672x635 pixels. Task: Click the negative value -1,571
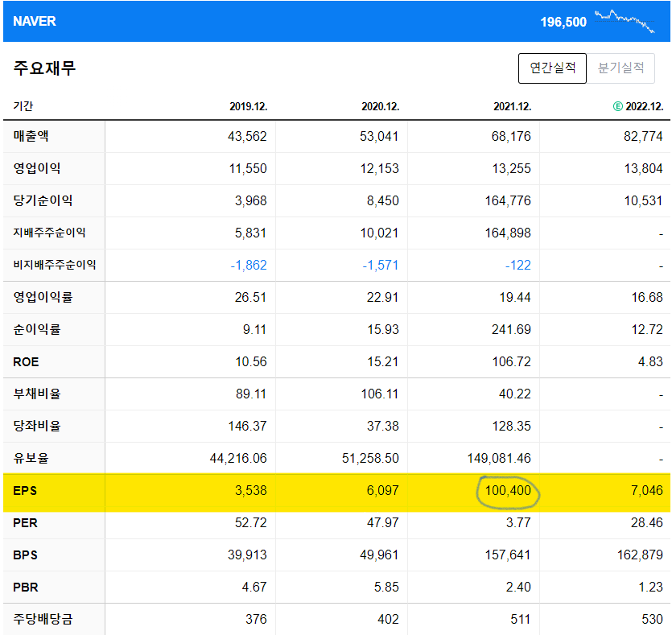(x=381, y=266)
